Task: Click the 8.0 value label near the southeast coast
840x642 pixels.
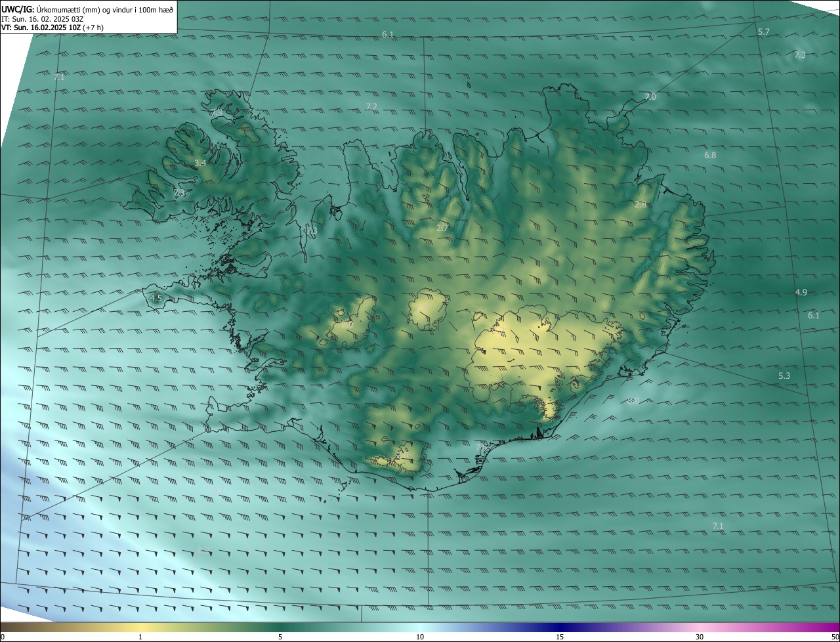Action: pyautogui.click(x=633, y=400)
